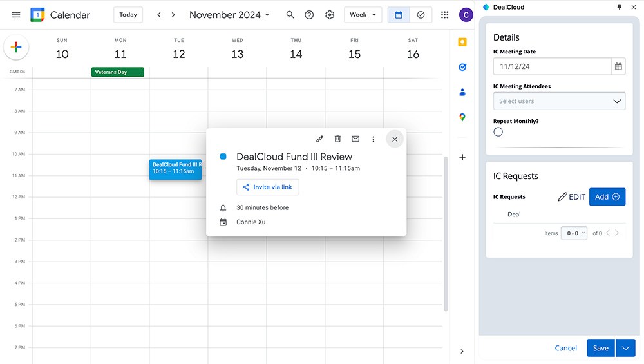Email event details envelope icon
The width and height of the screenshot is (644, 364).
(x=355, y=139)
